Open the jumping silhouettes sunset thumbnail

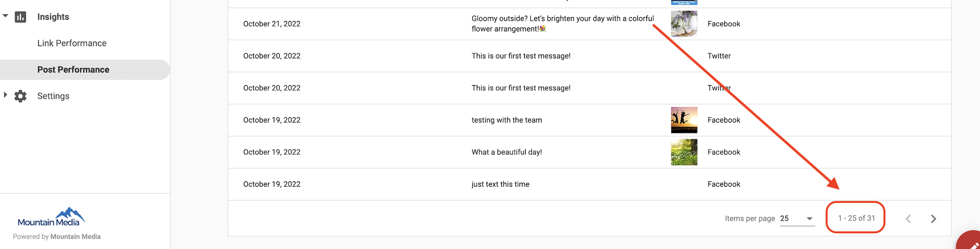[684, 120]
